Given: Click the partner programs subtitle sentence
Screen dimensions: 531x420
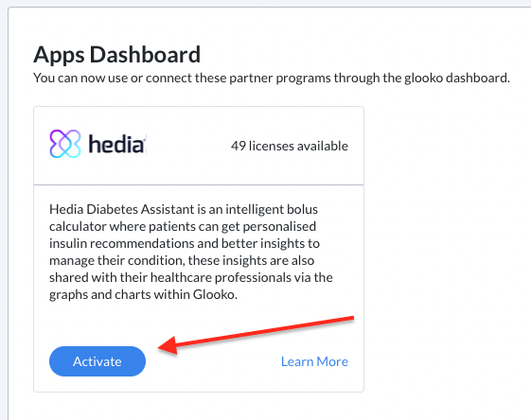Looking at the screenshot, I should [x=272, y=78].
